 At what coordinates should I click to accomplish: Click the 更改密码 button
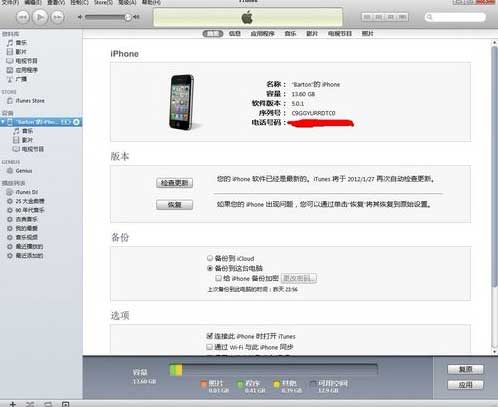click(x=299, y=278)
